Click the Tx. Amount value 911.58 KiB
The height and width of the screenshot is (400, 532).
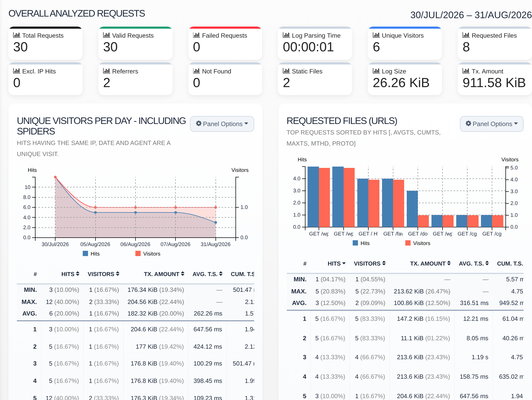[x=494, y=83]
